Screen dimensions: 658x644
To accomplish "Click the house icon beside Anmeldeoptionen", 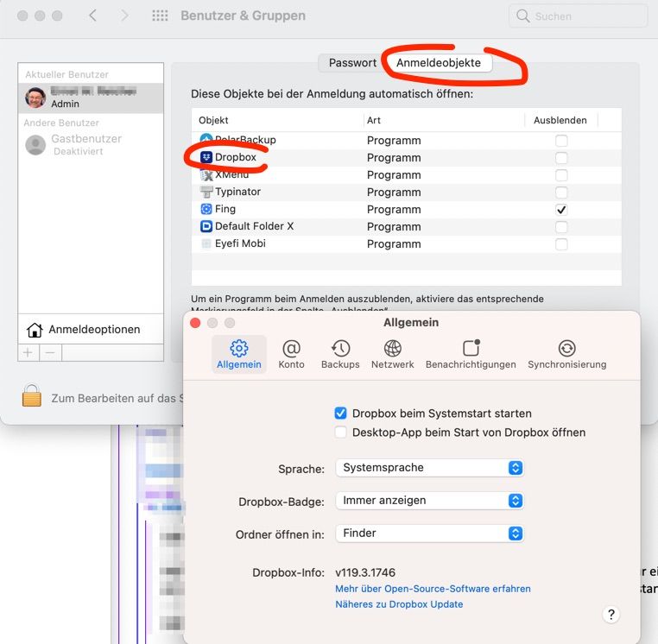I will click(35, 330).
